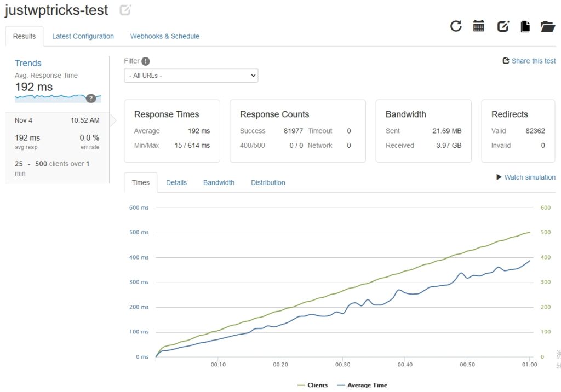Click edit icon beside justwptricks-test title

pos(125,10)
